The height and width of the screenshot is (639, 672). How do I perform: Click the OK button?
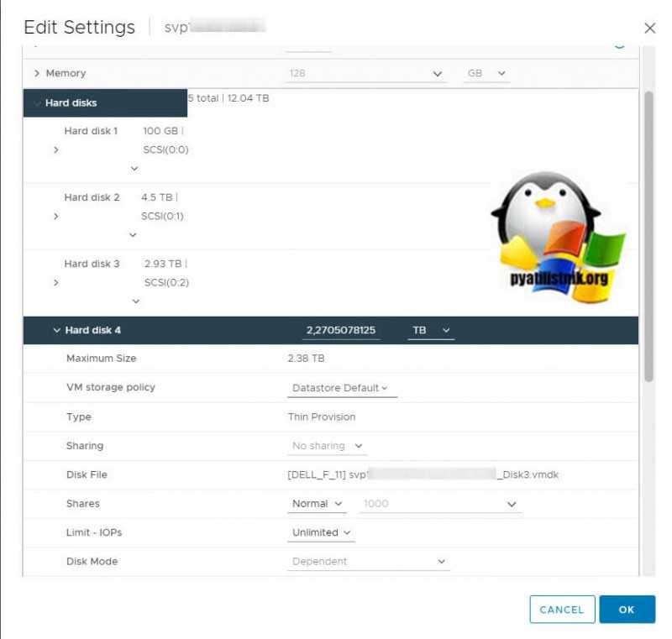click(x=627, y=609)
